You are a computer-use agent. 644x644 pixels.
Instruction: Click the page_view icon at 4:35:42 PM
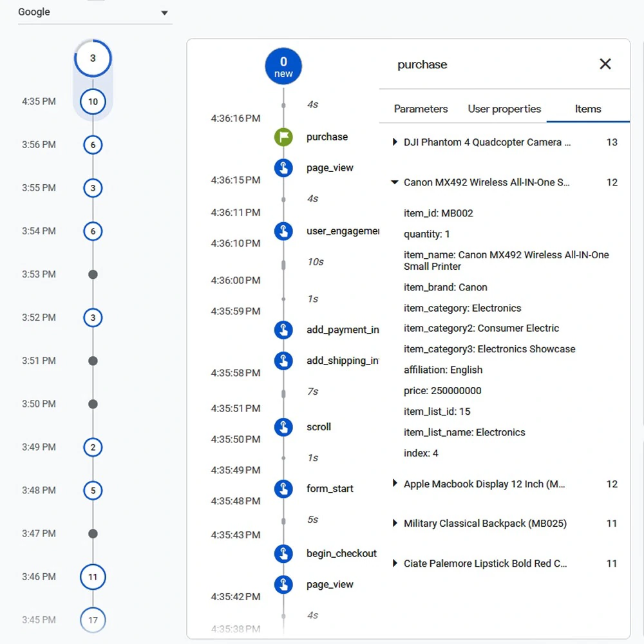tap(283, 585)
